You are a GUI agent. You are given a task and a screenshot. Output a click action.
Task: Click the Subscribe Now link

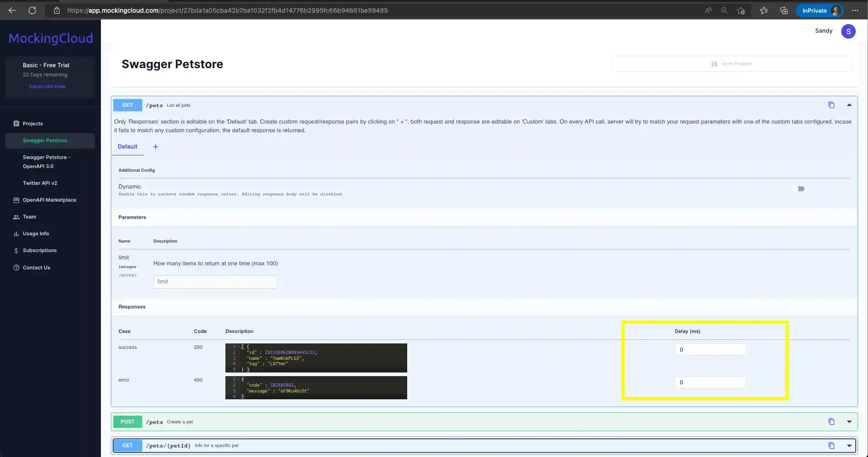pos(47,86)
